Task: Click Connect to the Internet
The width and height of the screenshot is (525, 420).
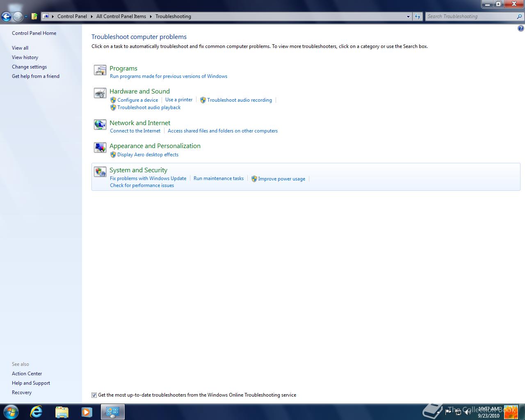Action: coord(135,131)
